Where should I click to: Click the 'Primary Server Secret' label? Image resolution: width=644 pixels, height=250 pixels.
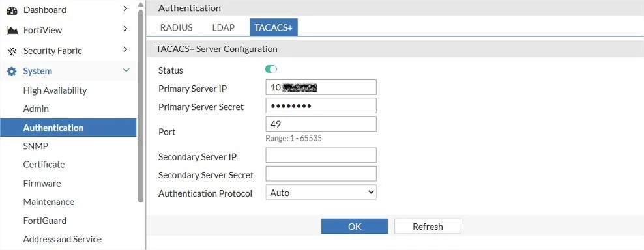201,107
